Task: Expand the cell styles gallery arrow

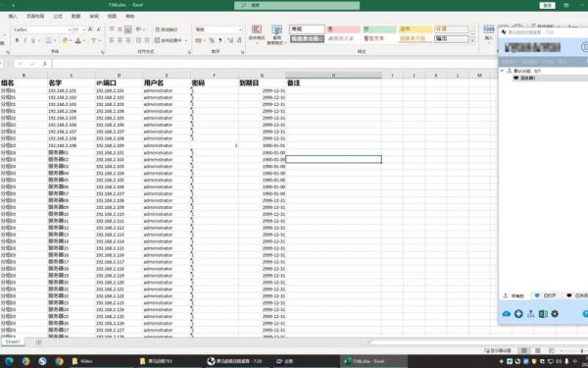Action: coord(472,40)
